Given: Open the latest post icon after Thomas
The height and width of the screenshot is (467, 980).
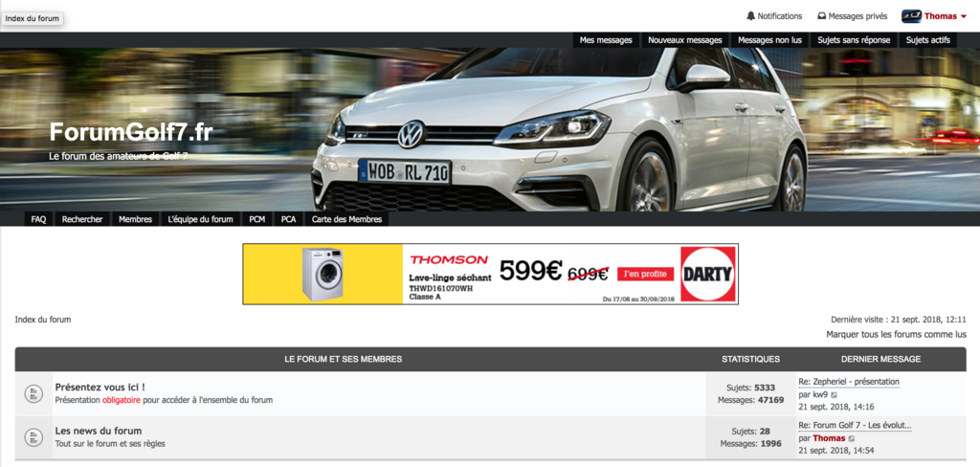Looking at the screenshot, I should point(851,439).
